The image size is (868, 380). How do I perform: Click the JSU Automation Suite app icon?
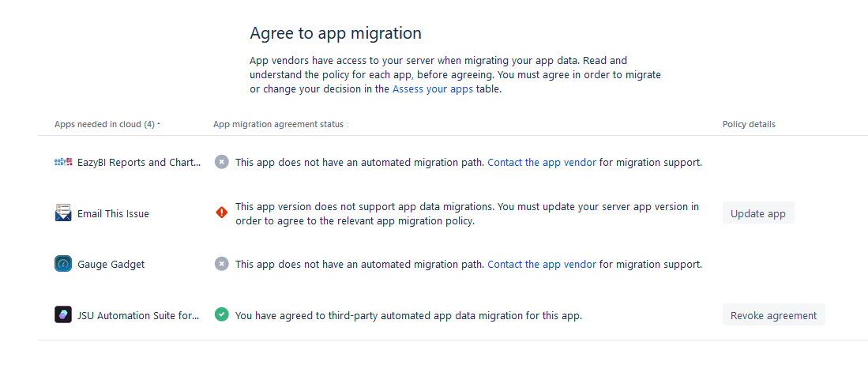[63, 315]
